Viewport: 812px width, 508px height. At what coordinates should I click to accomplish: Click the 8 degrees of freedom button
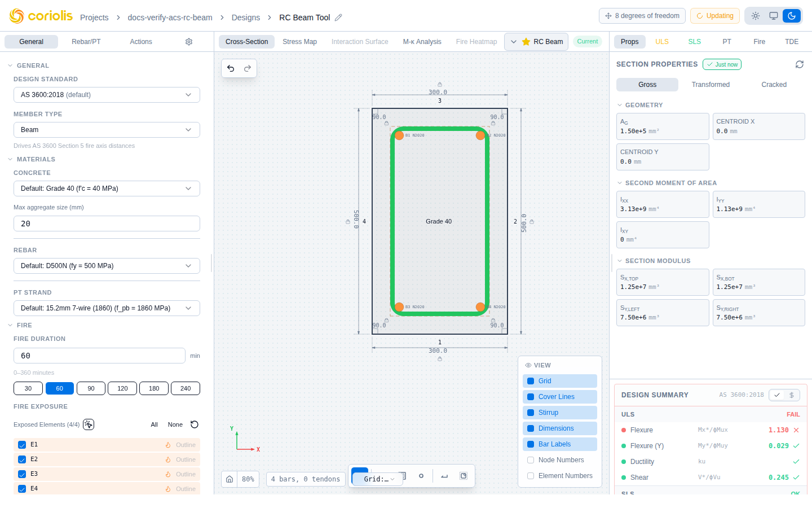[642, 16]
